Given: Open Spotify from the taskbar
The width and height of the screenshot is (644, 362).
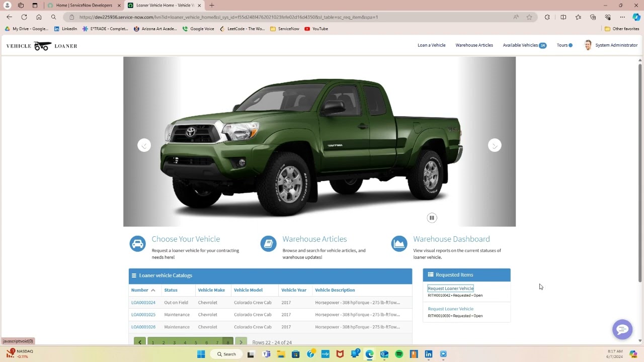Looking at the screenshot, I should (399, 354).
